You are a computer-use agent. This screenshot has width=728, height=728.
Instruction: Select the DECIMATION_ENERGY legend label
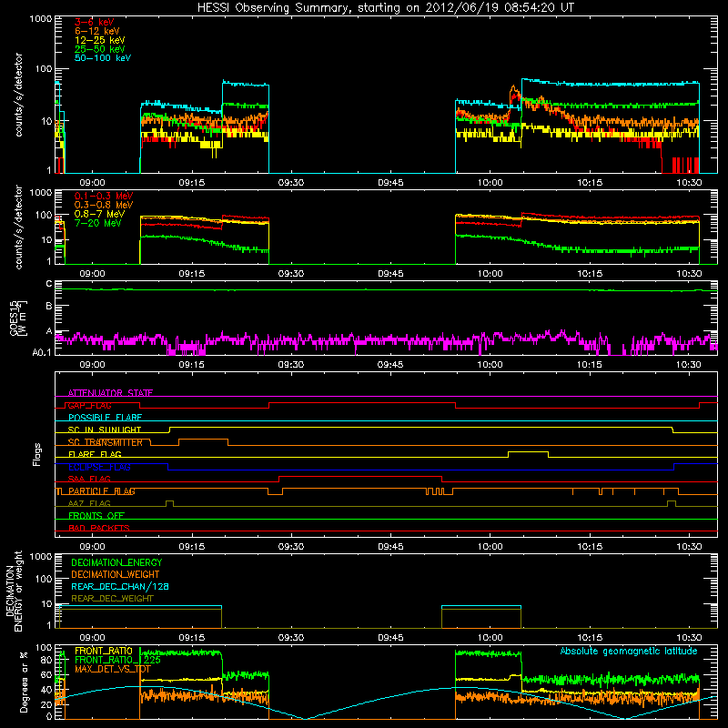click(x=116, y=562)
